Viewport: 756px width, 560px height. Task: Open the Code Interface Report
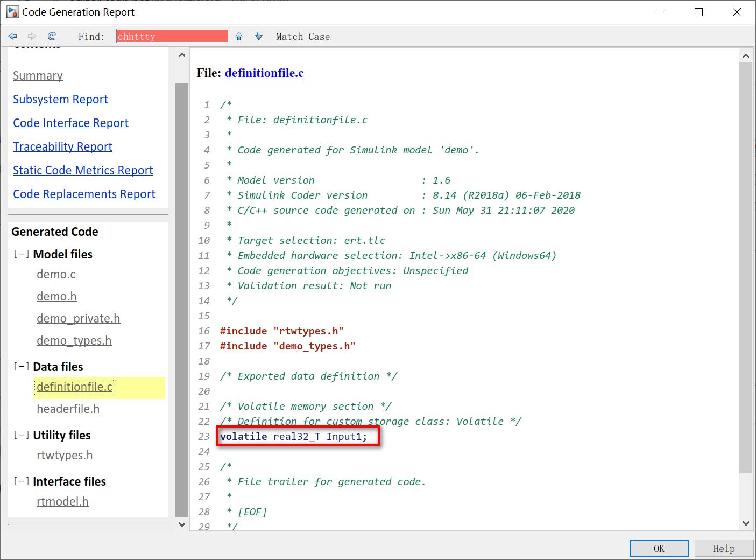(70, 123)
